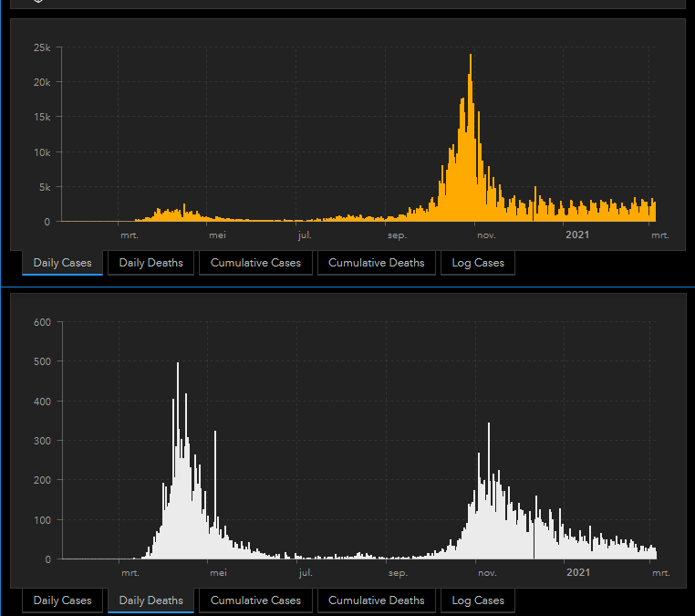Open Cumulative Cases tab under white chart
Screen dimensions: 695x616
(x=255, y=600)
